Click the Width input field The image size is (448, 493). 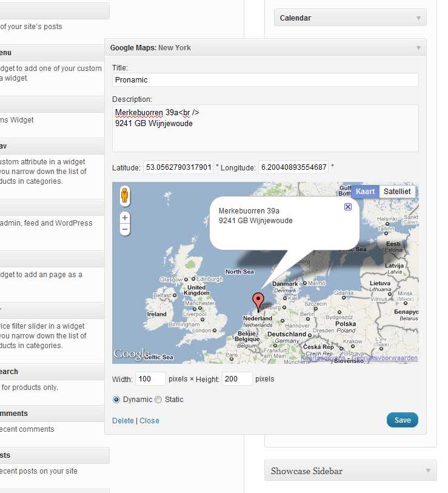pyautogui.click(x=150, y=379)
